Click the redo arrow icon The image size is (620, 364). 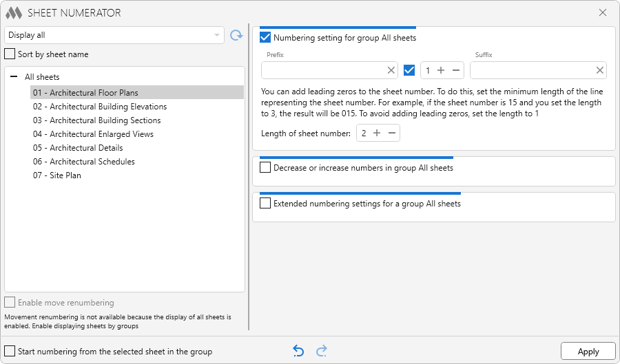[x=321, y=351]
